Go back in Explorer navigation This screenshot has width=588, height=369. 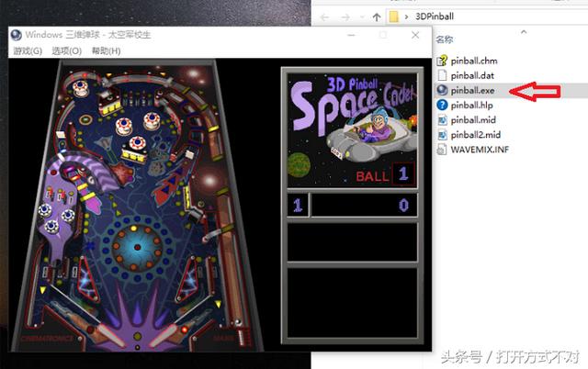pyautogui.click(x=324, y=17)
